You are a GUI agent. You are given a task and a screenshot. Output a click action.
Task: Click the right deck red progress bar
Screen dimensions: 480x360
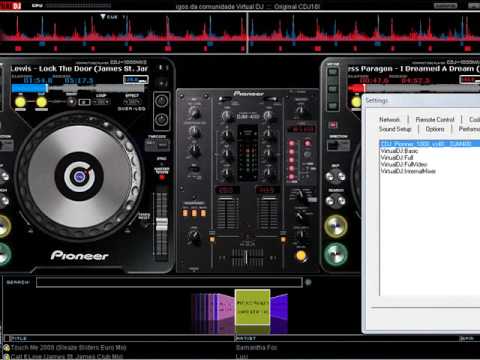[x=356, y=88]
